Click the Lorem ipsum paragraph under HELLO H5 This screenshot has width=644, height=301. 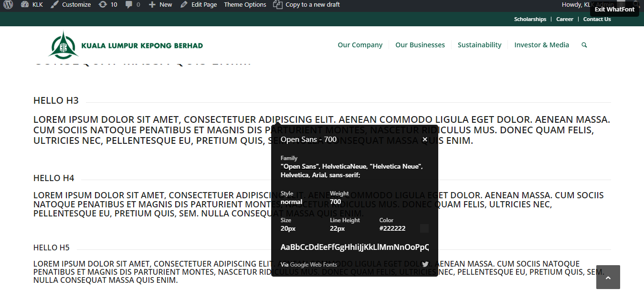(x=319, y=272)
